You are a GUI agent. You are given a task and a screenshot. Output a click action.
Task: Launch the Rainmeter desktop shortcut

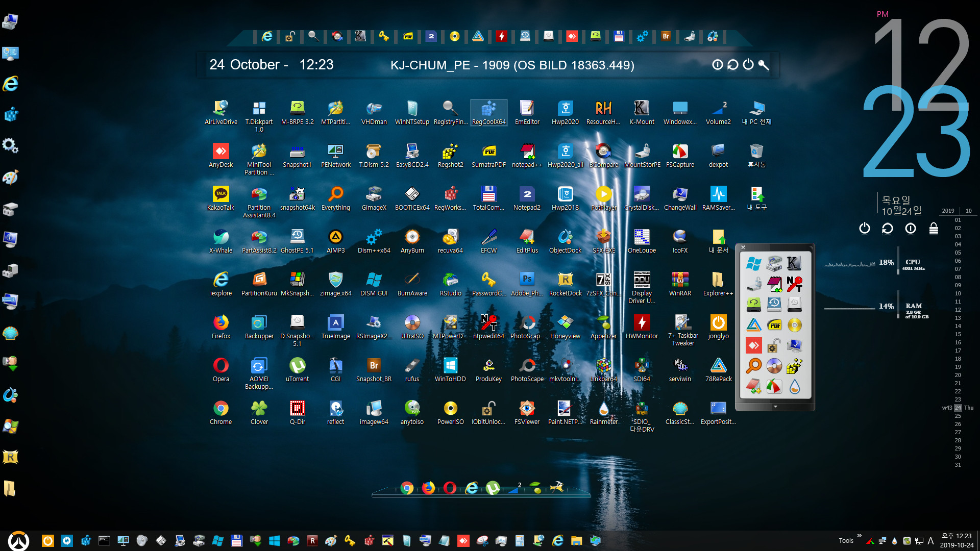pyautogui.click(x=603, y=412)
